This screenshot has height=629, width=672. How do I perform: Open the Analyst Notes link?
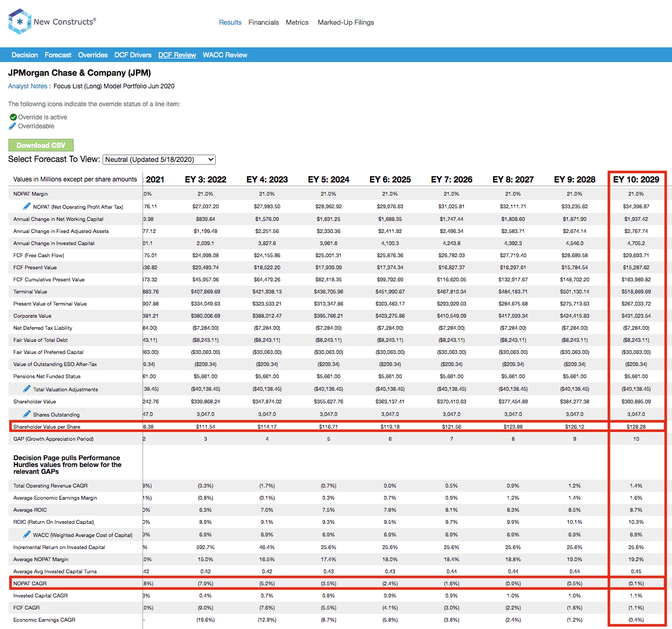click(x=28, y=86)
